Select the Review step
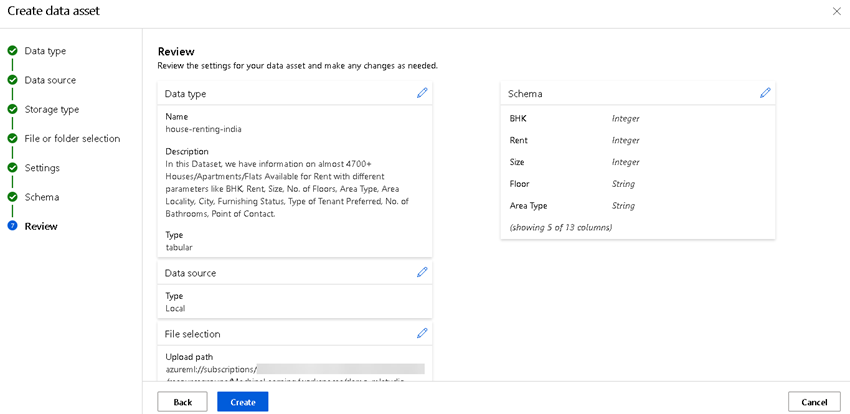 tap(41, 227)
